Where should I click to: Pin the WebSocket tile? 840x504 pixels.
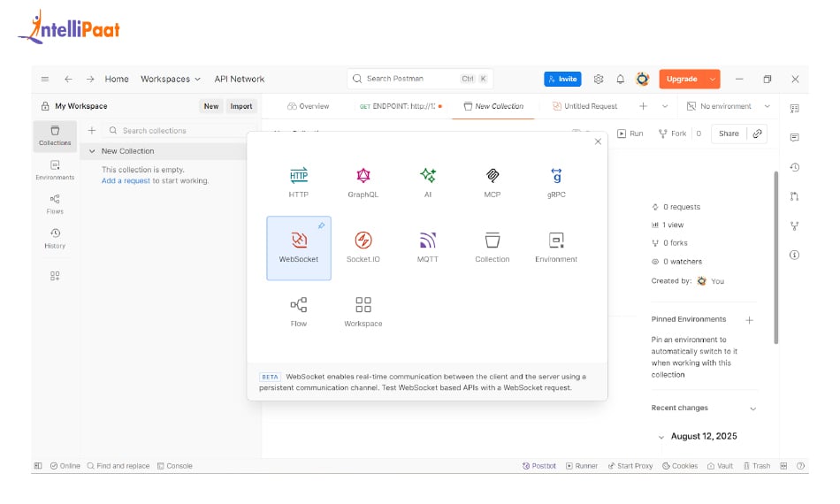pos(322,225)
